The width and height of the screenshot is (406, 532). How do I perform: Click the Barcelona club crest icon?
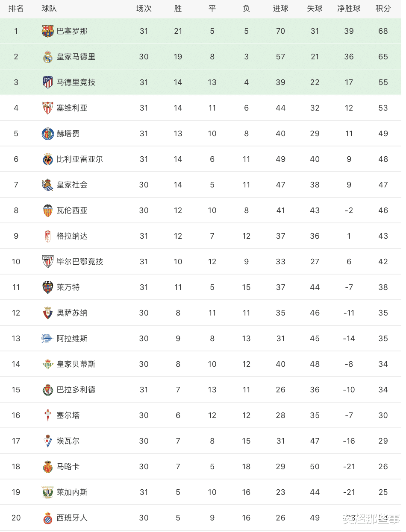47,31
